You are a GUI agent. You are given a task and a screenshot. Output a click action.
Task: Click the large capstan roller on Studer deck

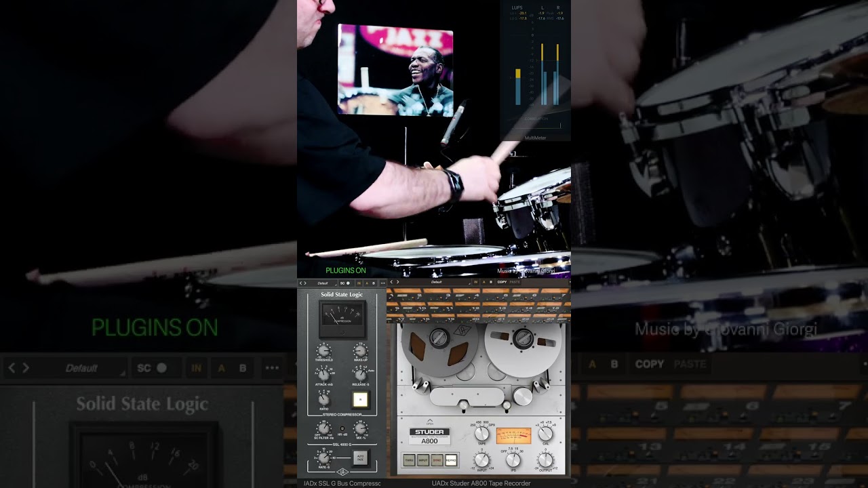pos(523,396)
